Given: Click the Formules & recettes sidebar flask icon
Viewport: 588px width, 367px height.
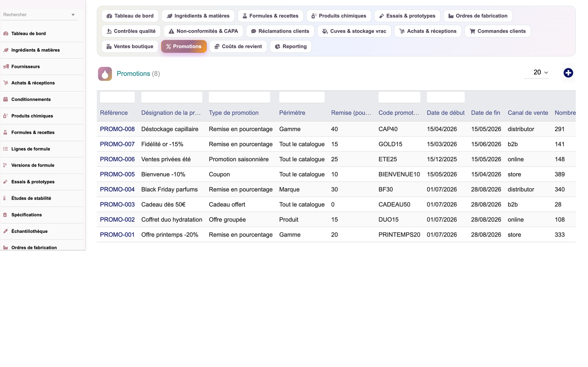Looking at the screenshot, I should click(6, 132).
